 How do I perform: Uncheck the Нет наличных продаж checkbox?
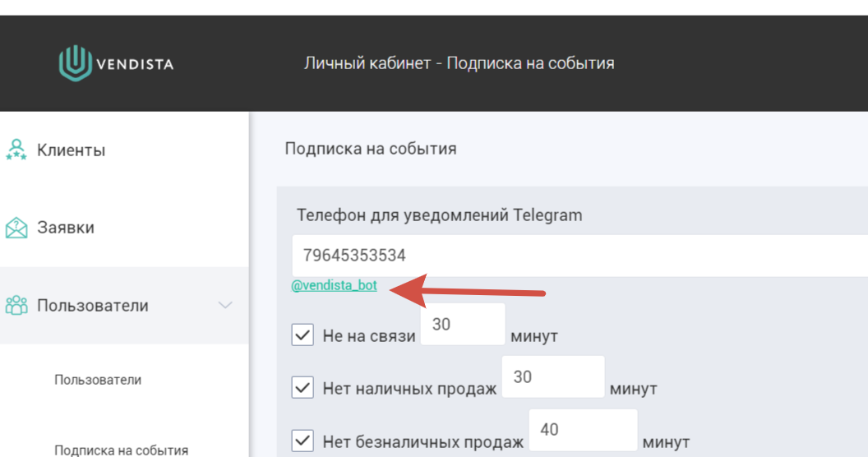pos(302,387)
